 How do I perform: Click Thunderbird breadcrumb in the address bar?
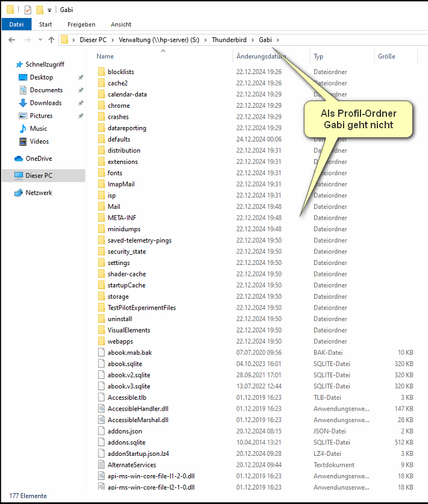[x=229, y=40]
